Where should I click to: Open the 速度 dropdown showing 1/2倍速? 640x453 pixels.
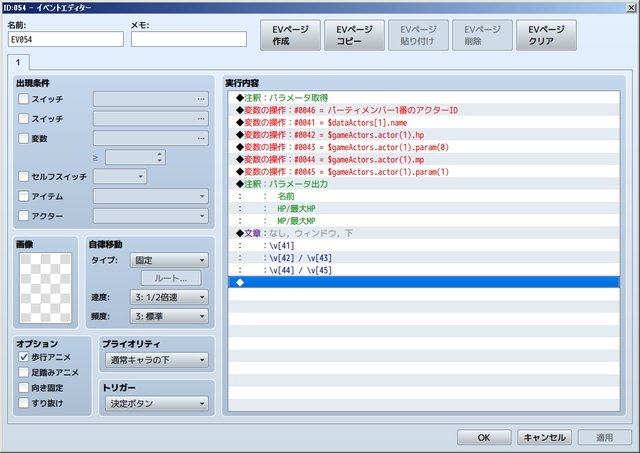click(x=169, y=297)
